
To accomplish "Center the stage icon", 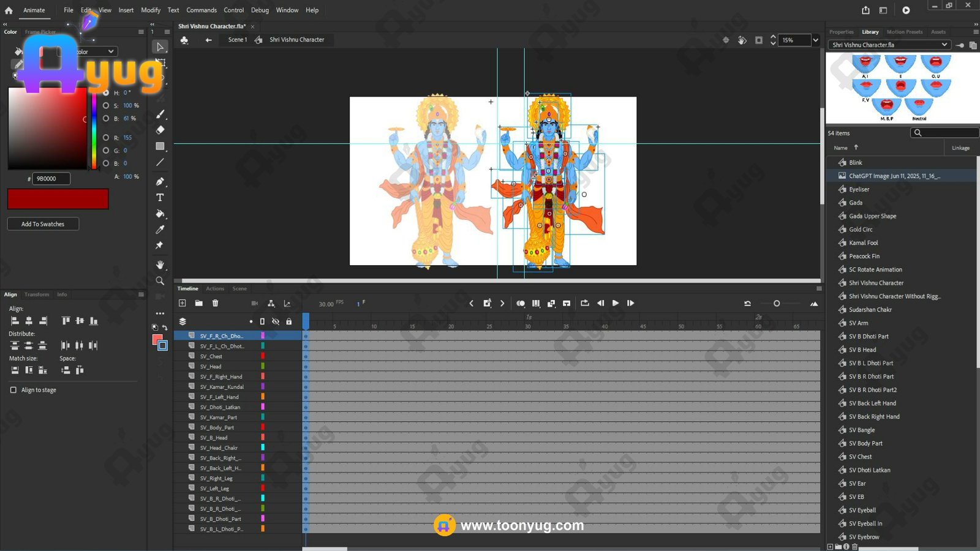I will pos(726,40).
